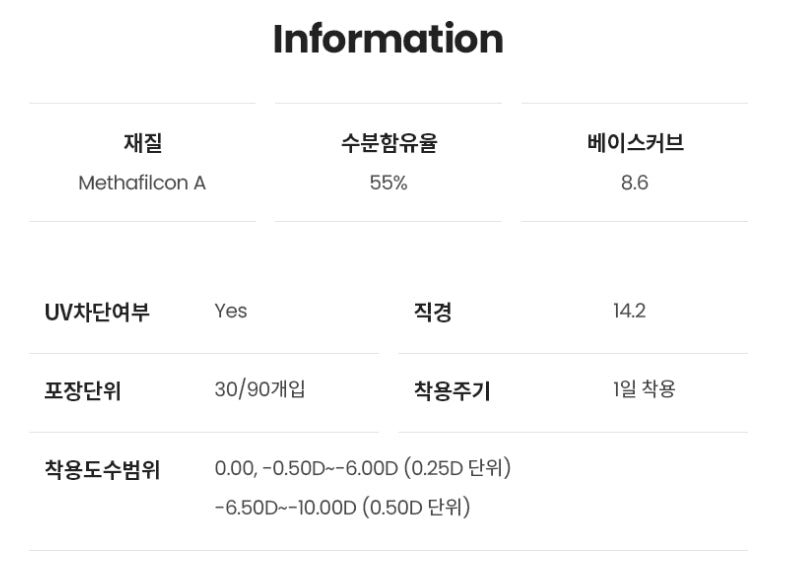Viewport: 785px width, 576px height.
Task: Click the 베이스커브 label
Action: coord(635,143)
